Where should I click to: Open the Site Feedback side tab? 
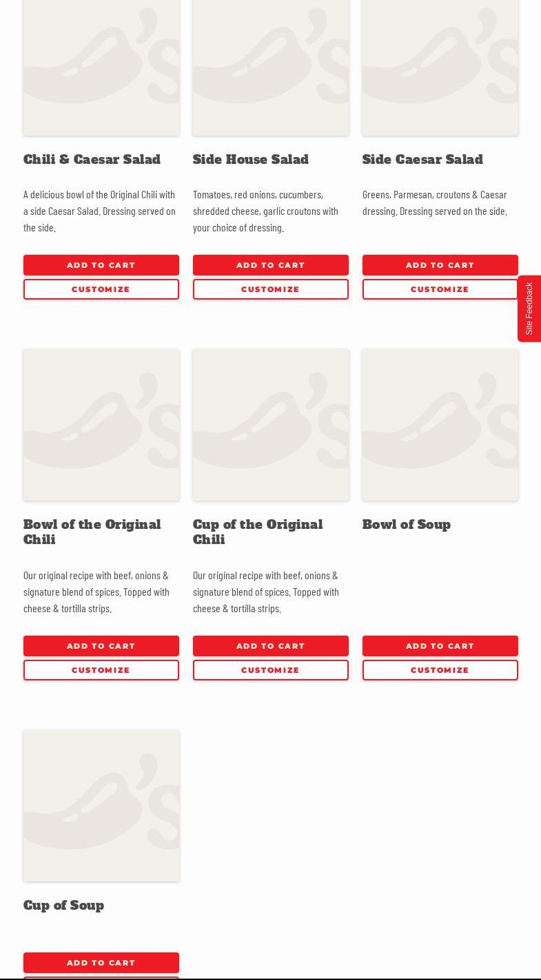[x=529, y=309]
